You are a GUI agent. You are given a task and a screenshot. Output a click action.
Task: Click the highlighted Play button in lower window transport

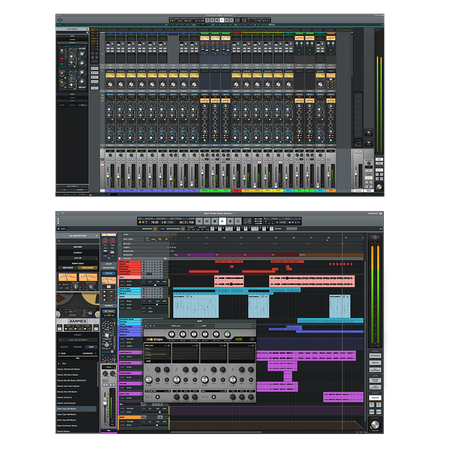click(x=222, y=221)
